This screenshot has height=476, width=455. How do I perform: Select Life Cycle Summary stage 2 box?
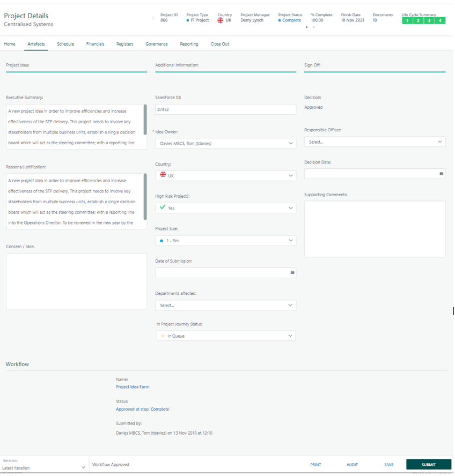(418, 21)
